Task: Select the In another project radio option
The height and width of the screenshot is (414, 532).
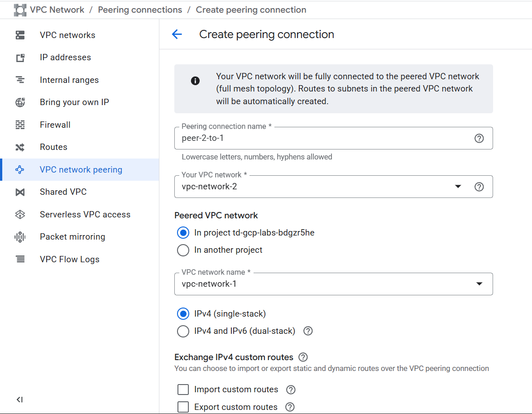Action: (183, 250)
